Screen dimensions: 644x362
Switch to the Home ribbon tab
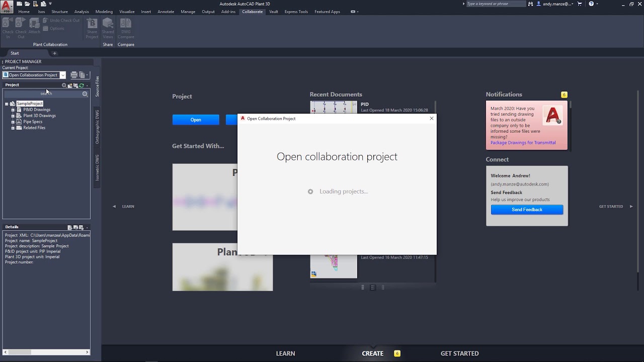click(x=24, y=12)
